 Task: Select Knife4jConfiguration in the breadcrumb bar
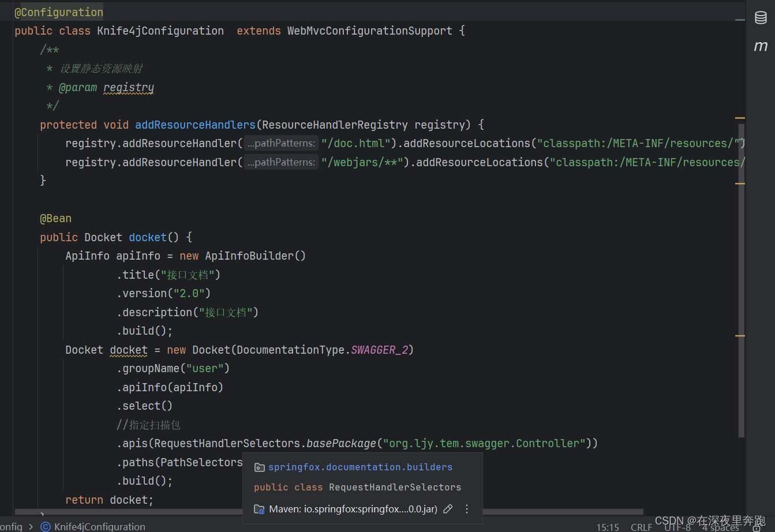[99, 527]
